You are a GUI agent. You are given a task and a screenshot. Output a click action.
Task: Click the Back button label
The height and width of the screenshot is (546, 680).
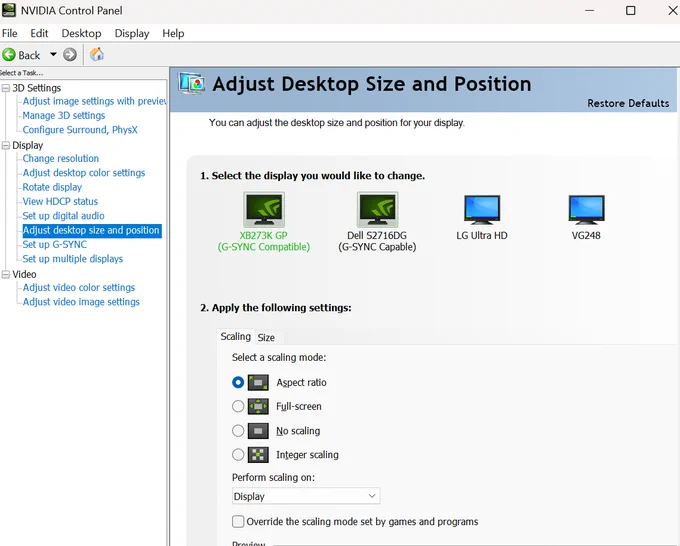(29, 55)
